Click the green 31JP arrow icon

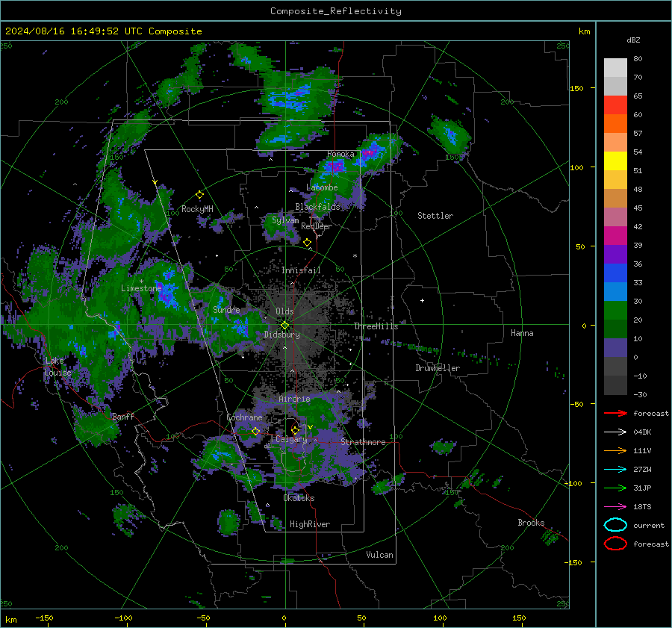(615, 488)
